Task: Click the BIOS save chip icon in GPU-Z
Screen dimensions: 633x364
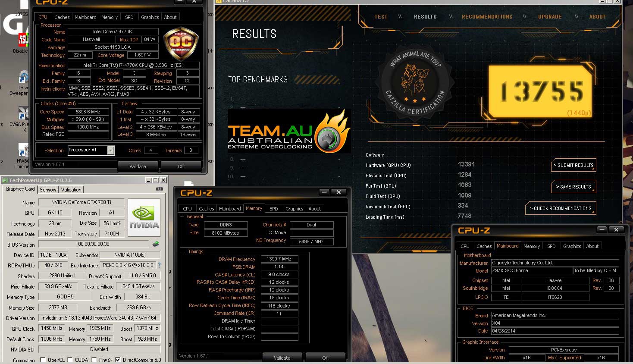Action: click(x=156, y=244)
